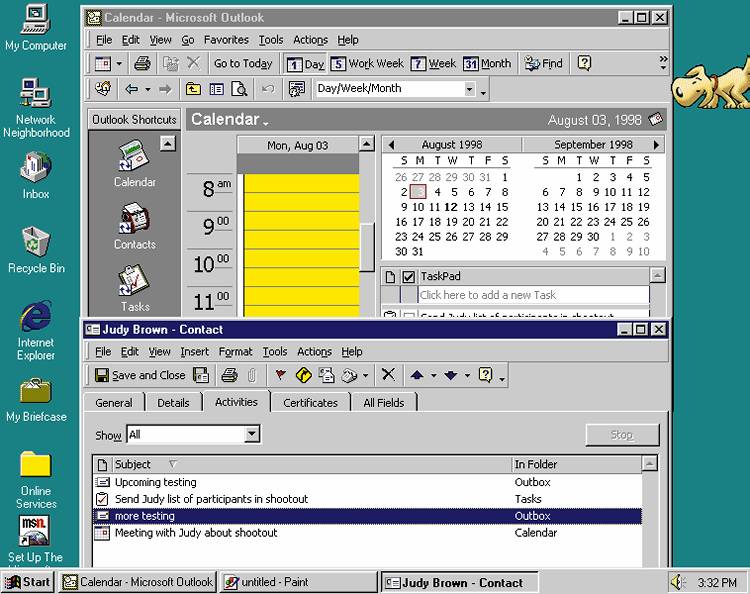Click 'Click here to add a new Task' field

[x=533, y=295]
